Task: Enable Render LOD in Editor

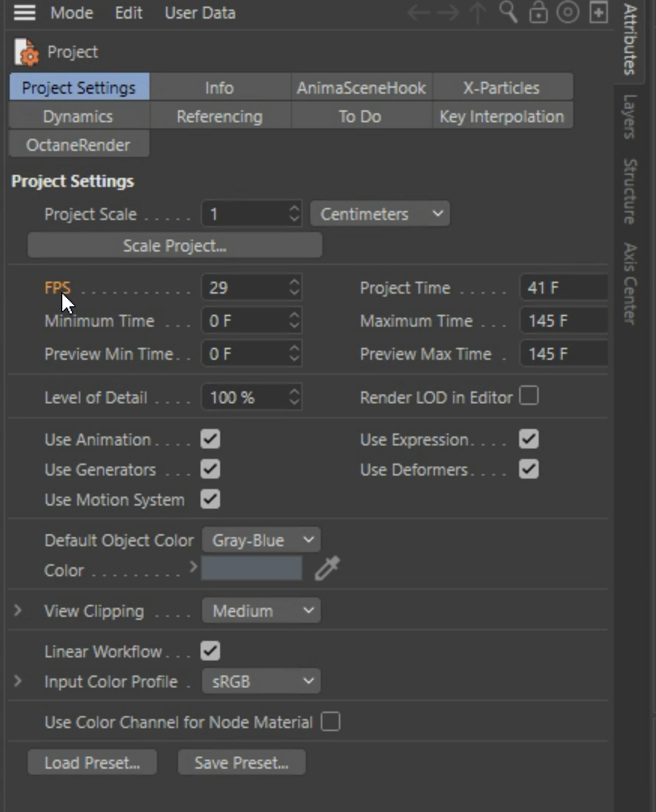Action: pyautogui.click(x=529, y=396)
